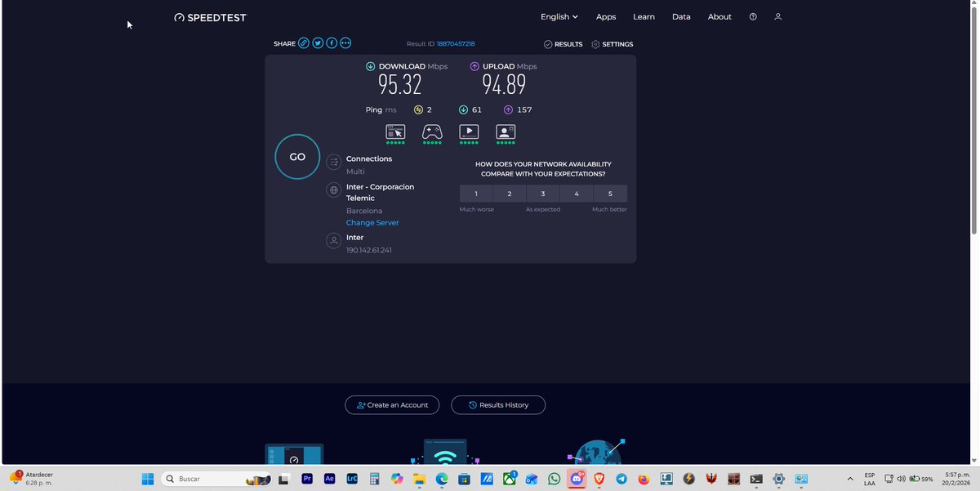Open Telegram from taskbar
Image resolution: width=980 pixels, height=491 pixels.
621,479
